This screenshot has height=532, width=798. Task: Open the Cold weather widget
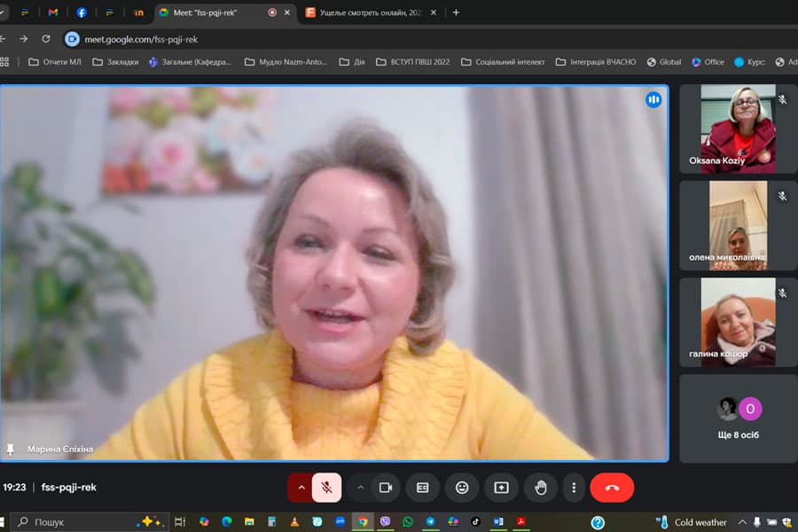pos(692,522)
